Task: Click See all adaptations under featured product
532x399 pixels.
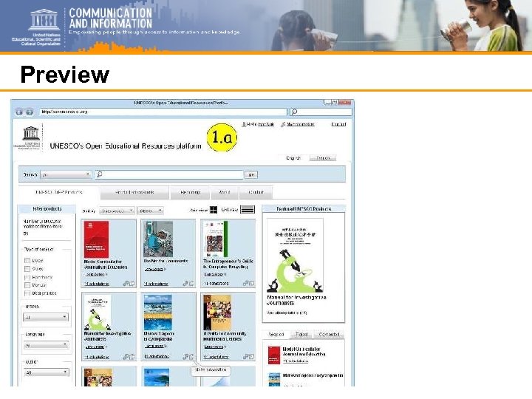Action: coord(287,313)
